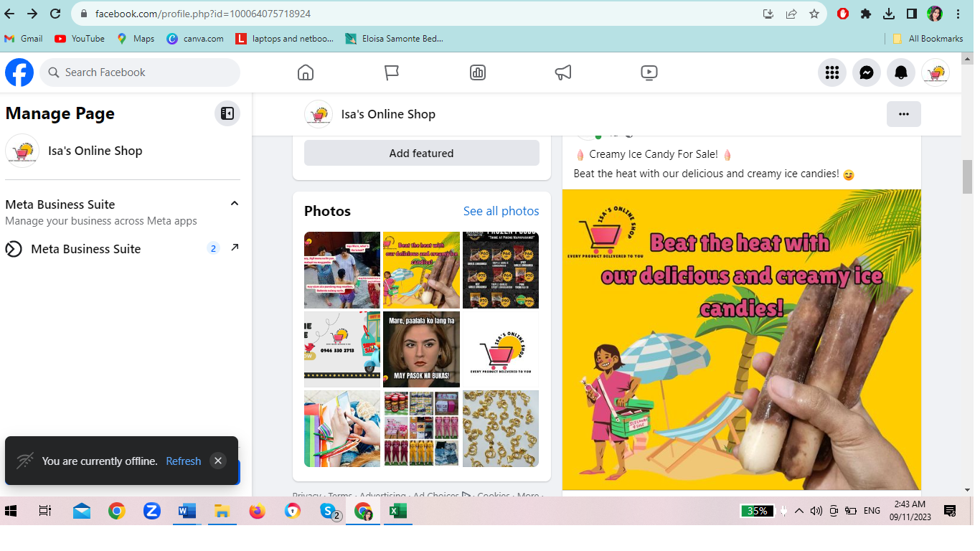Image resolution: width=980 pixels, height=551 pixels.
Task: Open the Chrome three-dot menu
Action: pyautogui.click(x=958, y=14)
